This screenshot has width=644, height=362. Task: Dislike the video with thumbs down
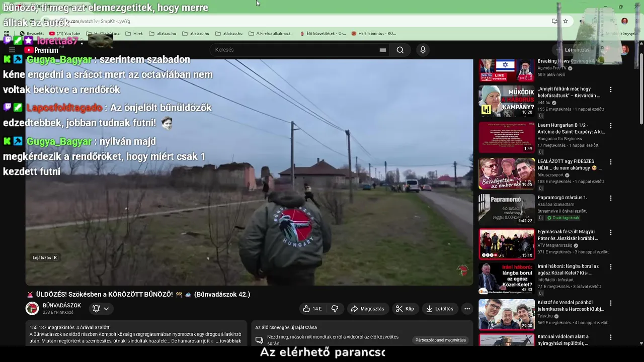tap(335, 309)
